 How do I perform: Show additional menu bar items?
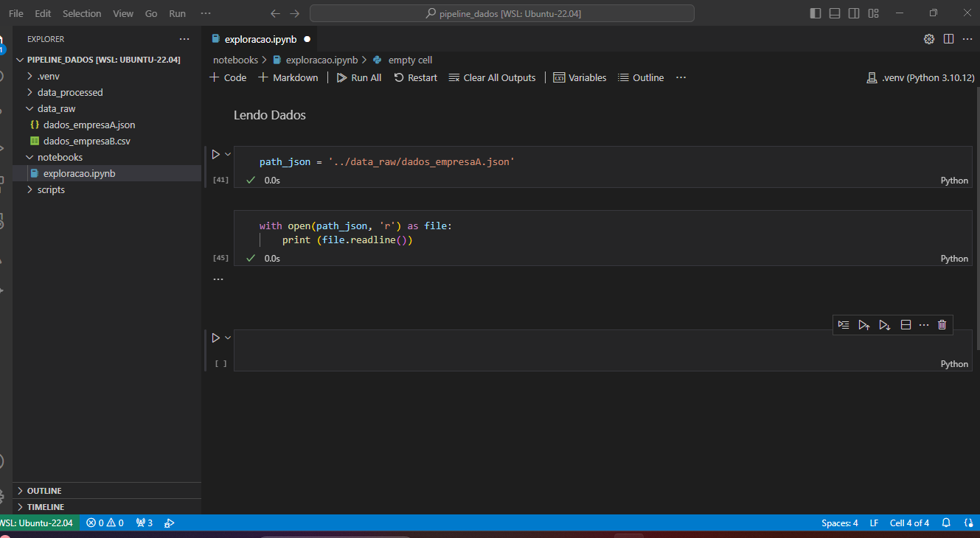tap(206, 13)
